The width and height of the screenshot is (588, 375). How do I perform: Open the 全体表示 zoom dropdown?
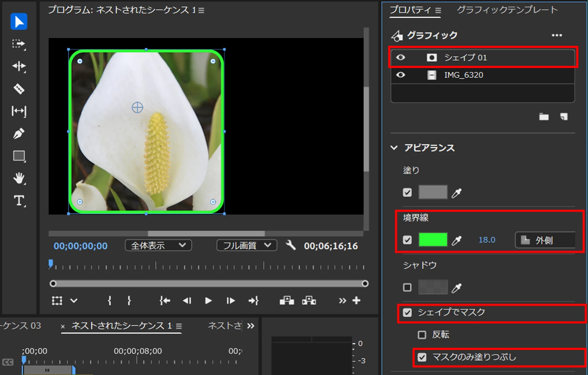tap(158, 245)
